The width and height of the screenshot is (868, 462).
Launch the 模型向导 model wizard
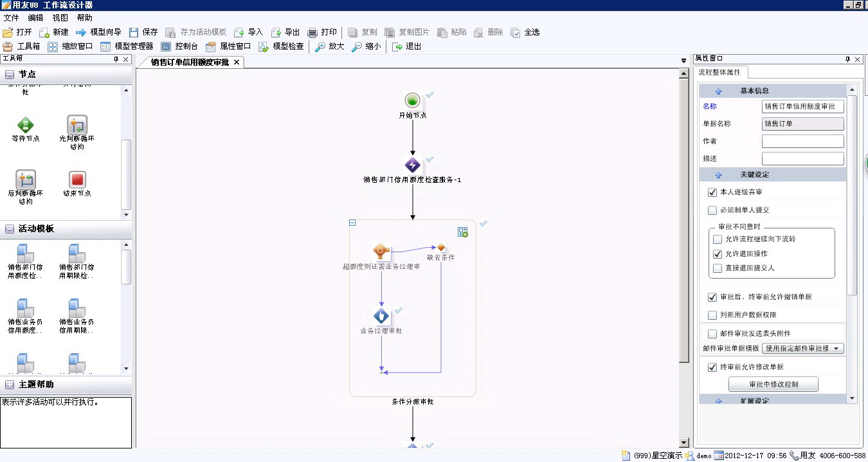tap(98, 32)
